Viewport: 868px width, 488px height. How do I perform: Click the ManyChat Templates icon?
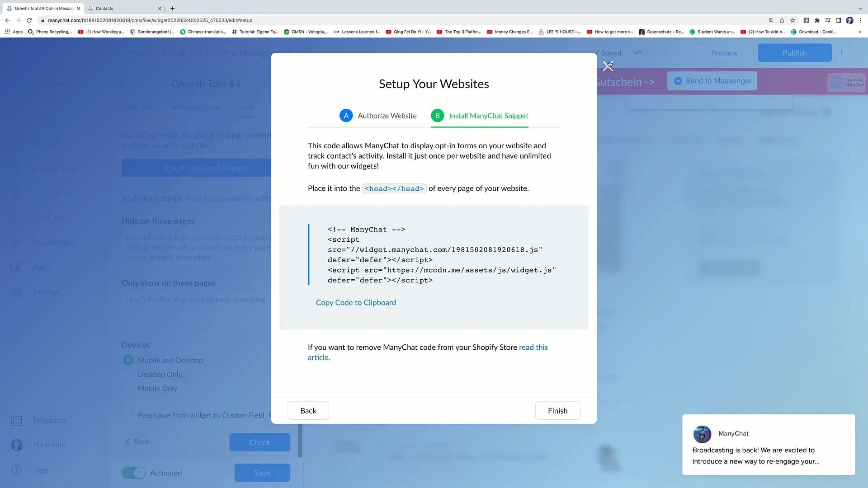[x=16, y=420]
